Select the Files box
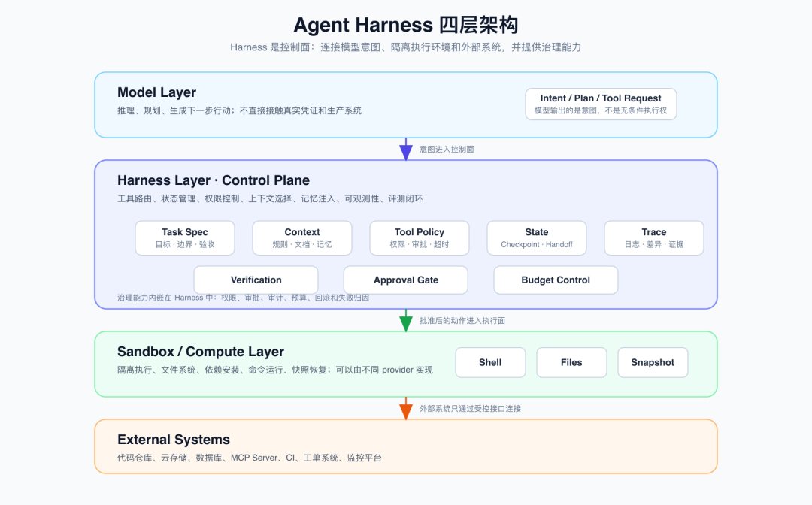Image resolution: width=812 pixels, height=505 pixels. 571,362
